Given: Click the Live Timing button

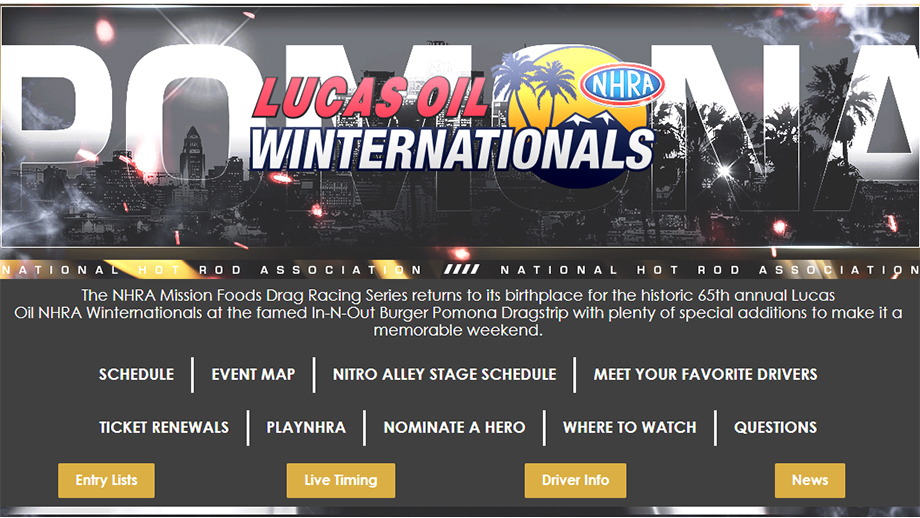Looking at the screenshot, I should coord(341,480).
